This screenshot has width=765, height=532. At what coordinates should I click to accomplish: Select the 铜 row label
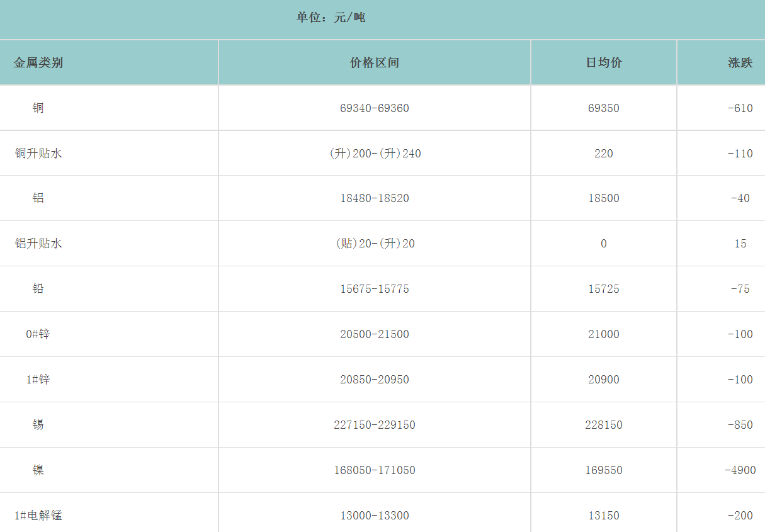pyautogui.click(x=38, y=108)
